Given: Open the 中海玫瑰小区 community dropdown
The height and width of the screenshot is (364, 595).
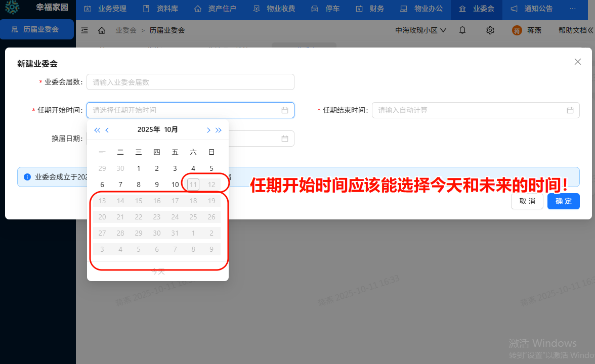Looking at the screenshot, I should 420,30.
